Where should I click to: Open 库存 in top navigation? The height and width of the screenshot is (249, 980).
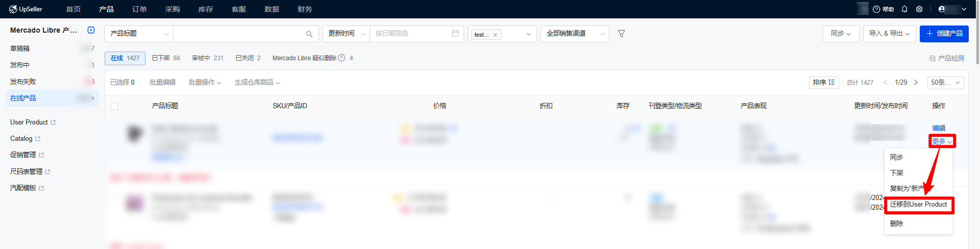(206, 9)
